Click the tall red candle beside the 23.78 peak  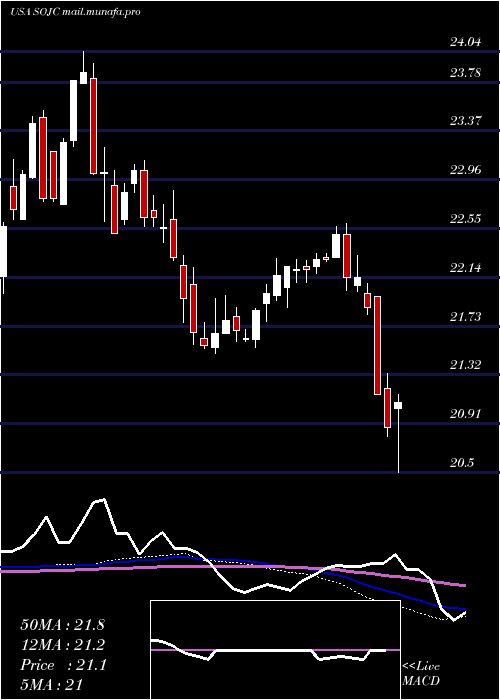coord(93,125)
